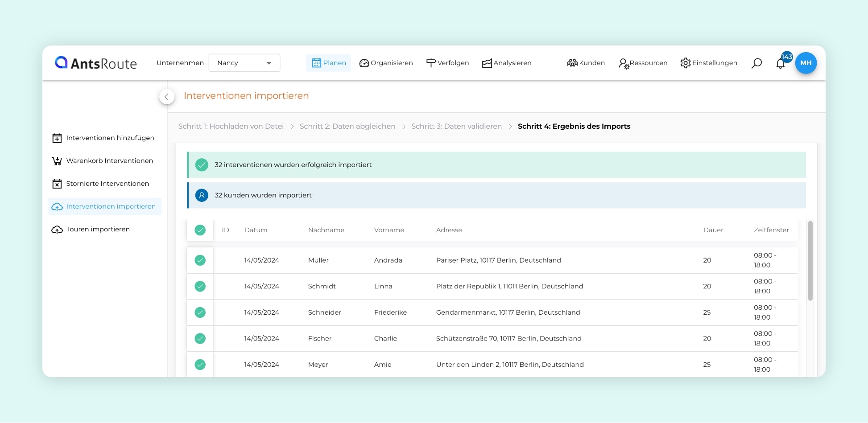Go to Schritt 1: Hochladen von Datei
Screen dimensions: 868x423
[231, 126]
